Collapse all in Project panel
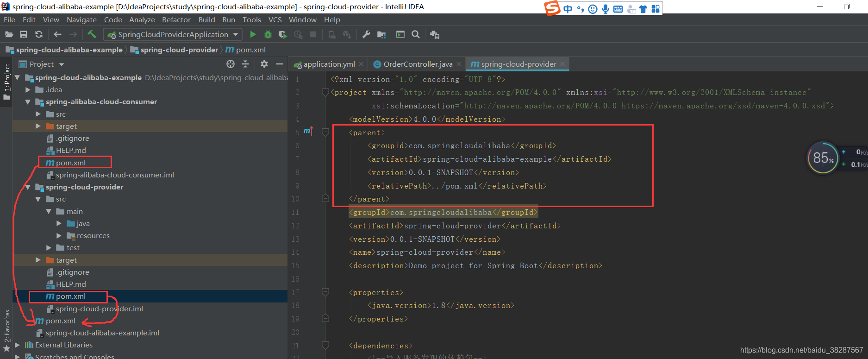The image size is (868, 359). pos(245,64)
